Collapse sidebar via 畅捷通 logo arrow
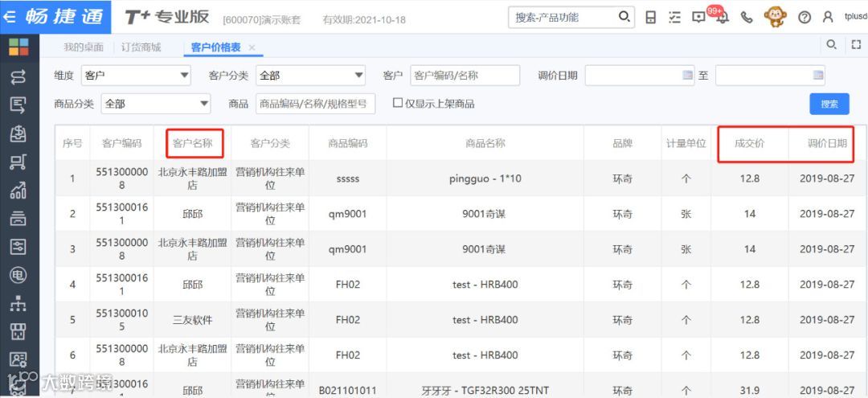 pos(8,17)
